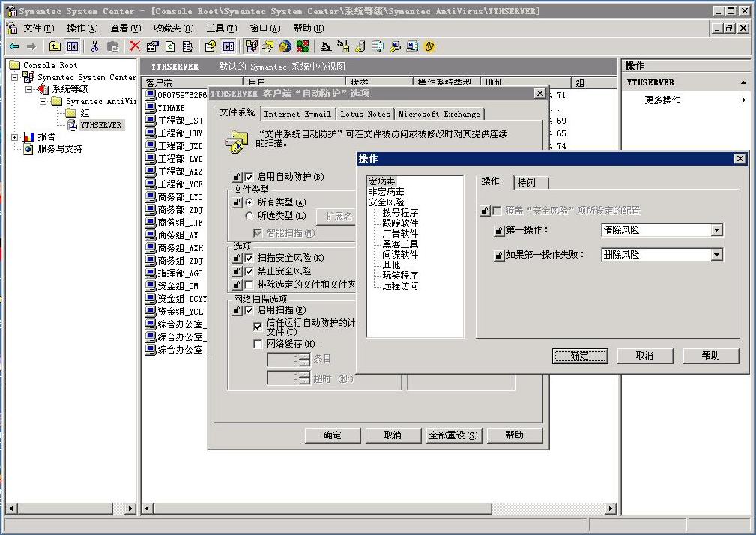Toggle the action pane toolbar icon
This screenshot has width=756, height=535.
pos(228,46)
